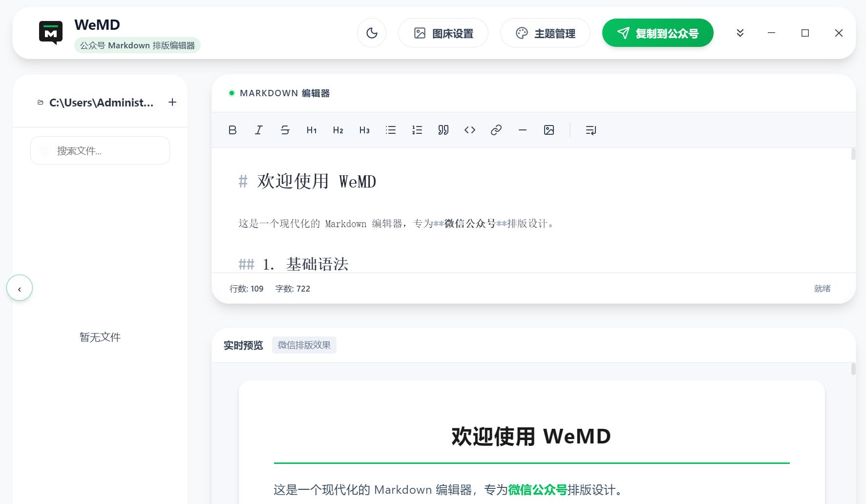The image size is (866, 504).
Task: Click the folder icon beside the path
Action: (41, 103)
